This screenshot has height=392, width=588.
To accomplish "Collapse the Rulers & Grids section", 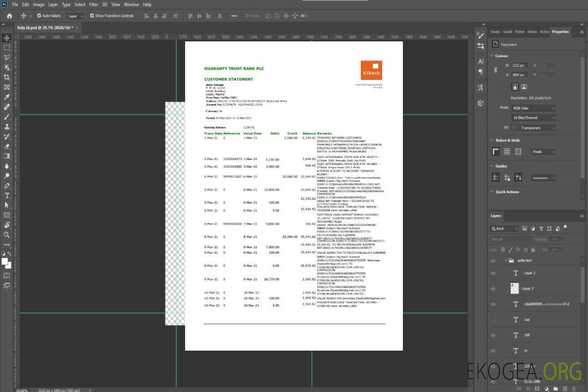I will [x=492, y=140].
